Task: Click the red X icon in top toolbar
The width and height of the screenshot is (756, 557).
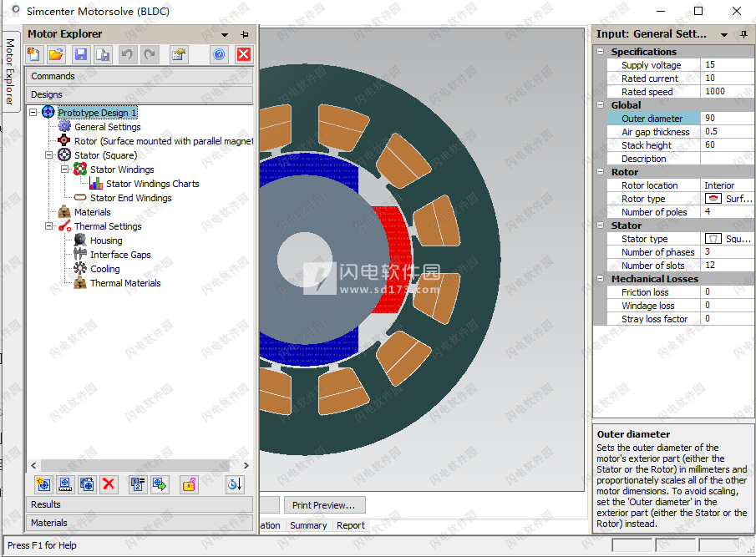Action: point(243,54)
